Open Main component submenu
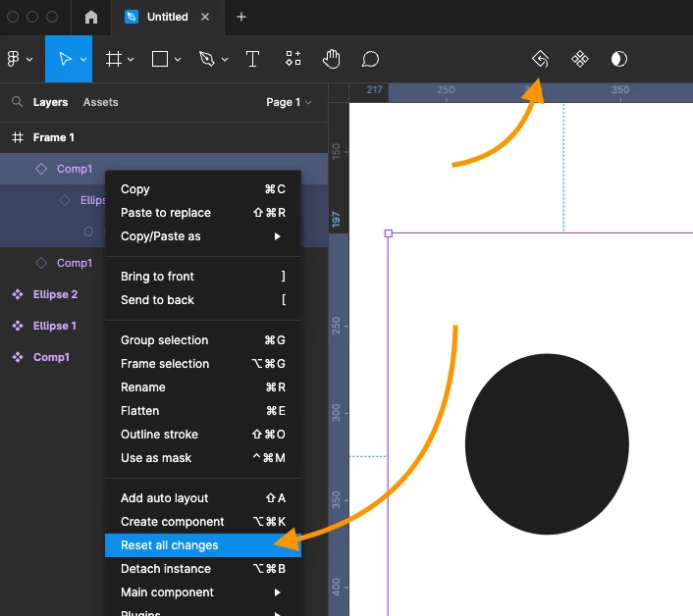693x616 pixels. (x=203, y=592)
